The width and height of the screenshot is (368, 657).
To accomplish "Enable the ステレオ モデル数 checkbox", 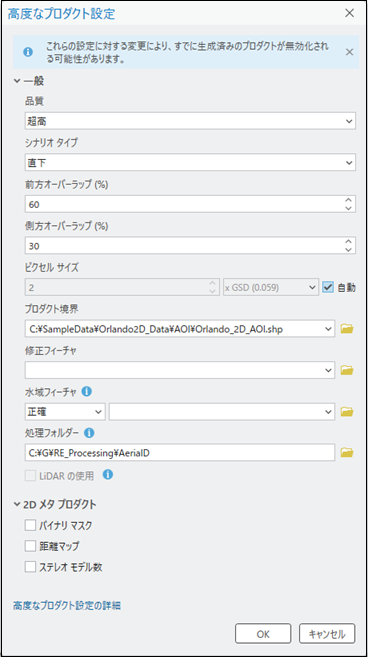I will click(x=30, y=567).
